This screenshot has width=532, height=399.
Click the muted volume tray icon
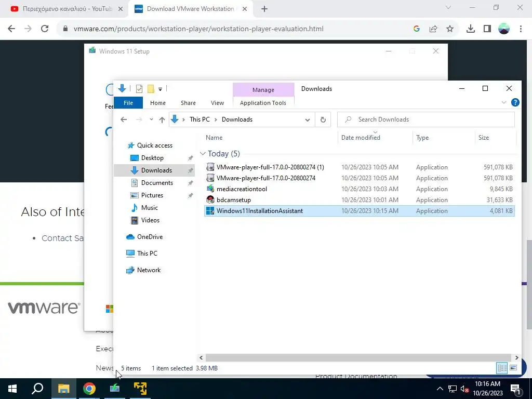(465, 389)
